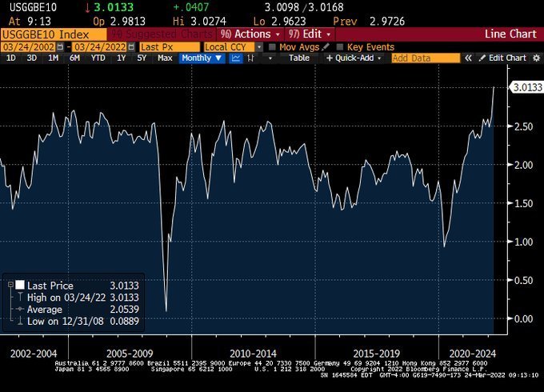This screenshot has height=392, width=544.
Task: Open the chart type dropdown arrow
Action: (x=270, y=58)
